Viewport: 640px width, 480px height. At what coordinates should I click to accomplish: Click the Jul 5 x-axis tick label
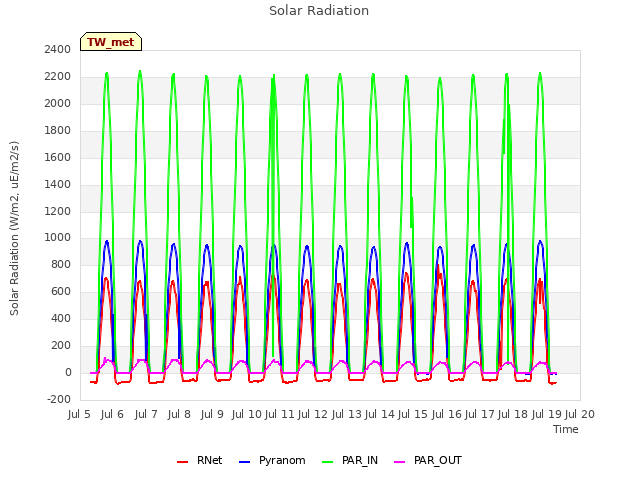pyautogui.click(x=79, y=414)
